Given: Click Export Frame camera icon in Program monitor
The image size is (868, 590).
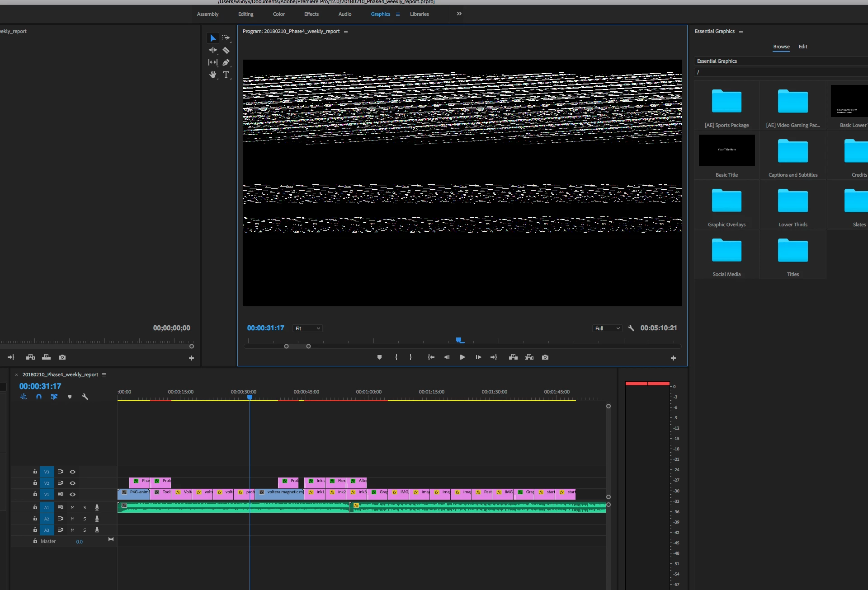Looking at the screenshot, I should 545,357.
